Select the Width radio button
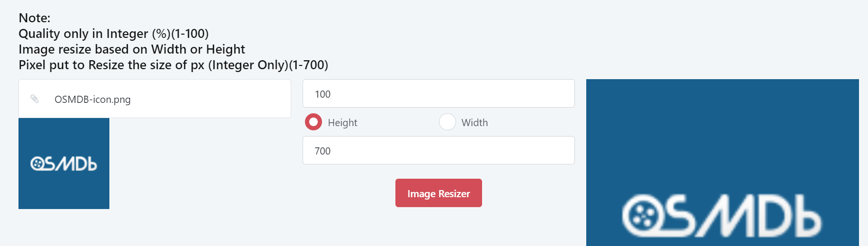 [447, 122]
